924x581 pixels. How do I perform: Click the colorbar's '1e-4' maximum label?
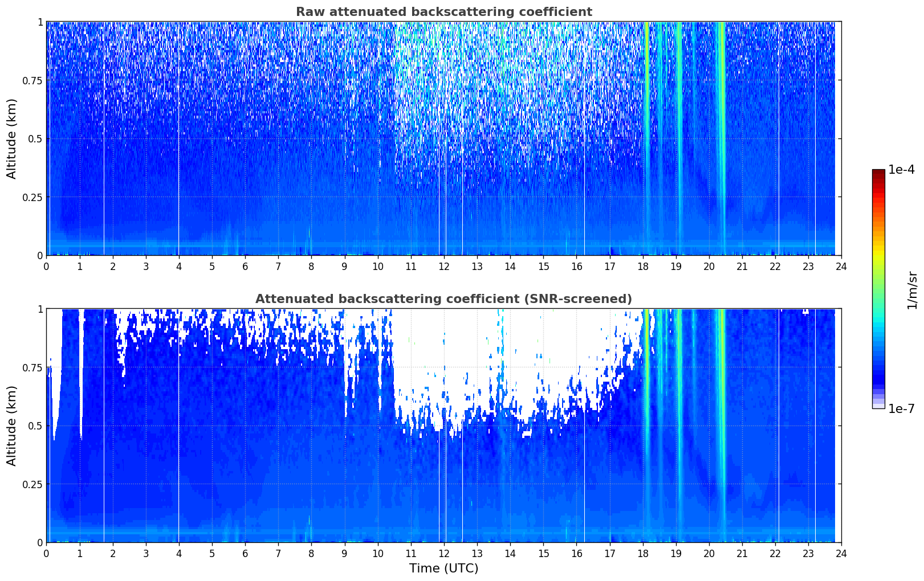point(901,170)
